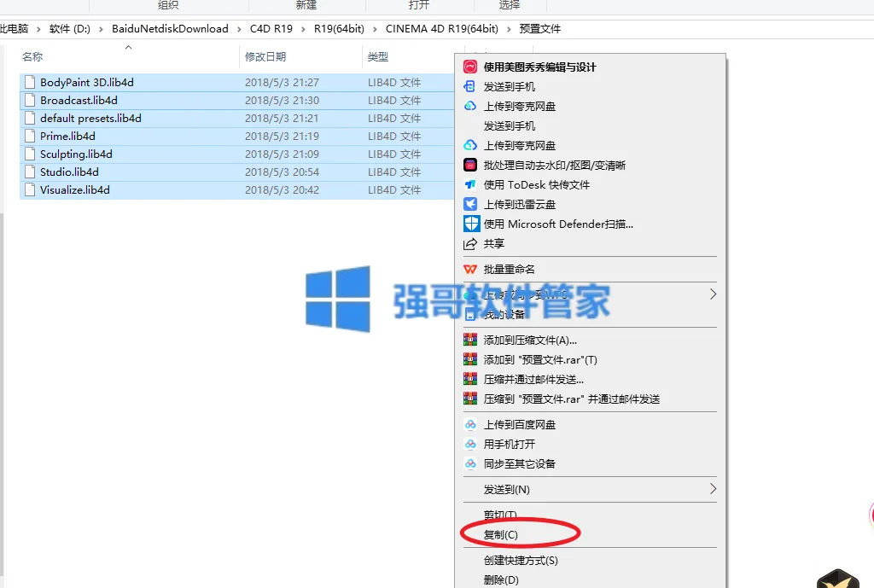Choose 创建快捷方式(S) in the context menu
The height and width of the screenshot is (588, 874).
521,560
